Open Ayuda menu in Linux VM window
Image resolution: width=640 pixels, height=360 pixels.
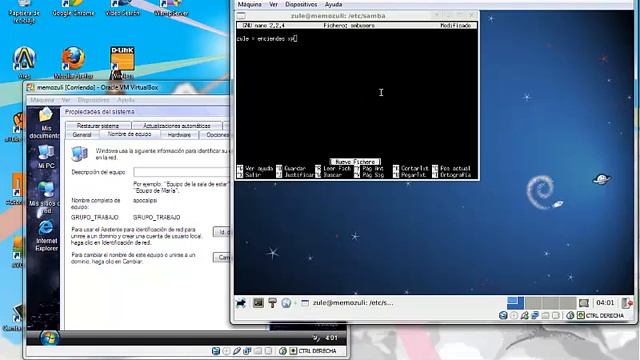point(333,4)
